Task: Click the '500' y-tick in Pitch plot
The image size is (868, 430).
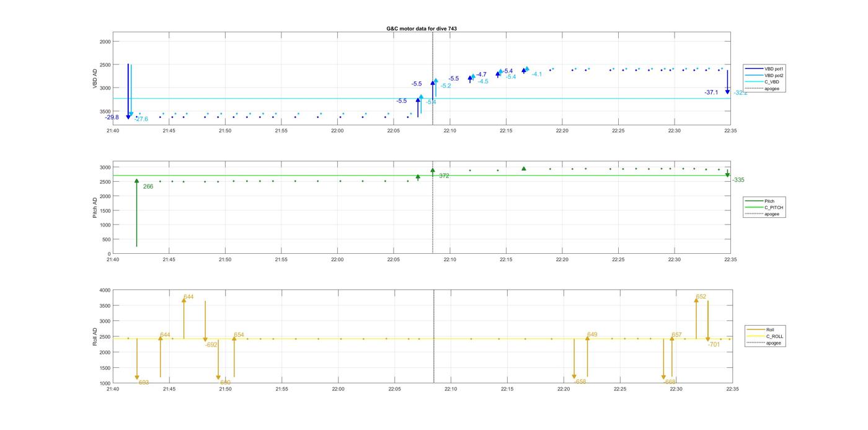Action: (107, 240)
